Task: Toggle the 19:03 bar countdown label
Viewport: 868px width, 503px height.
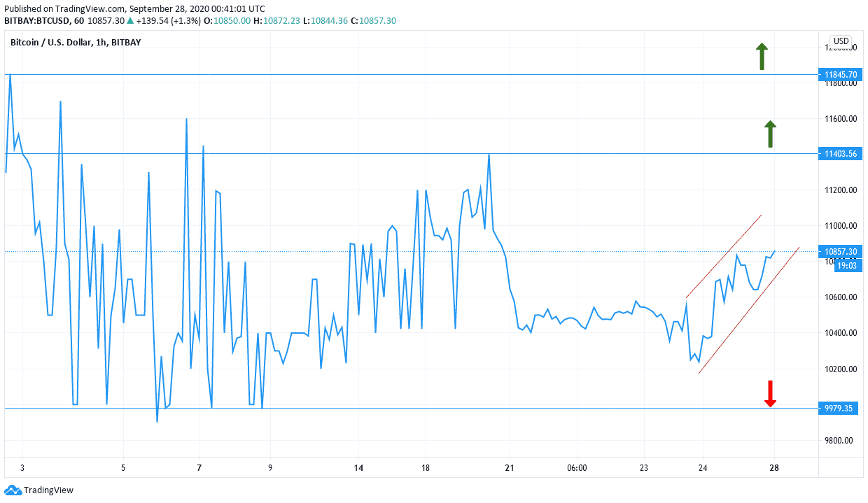Action: tap(847, 266)
